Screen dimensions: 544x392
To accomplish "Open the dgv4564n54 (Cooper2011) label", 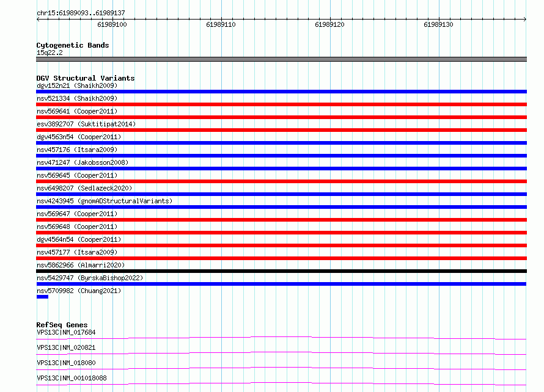I will [x=79, y=239].
